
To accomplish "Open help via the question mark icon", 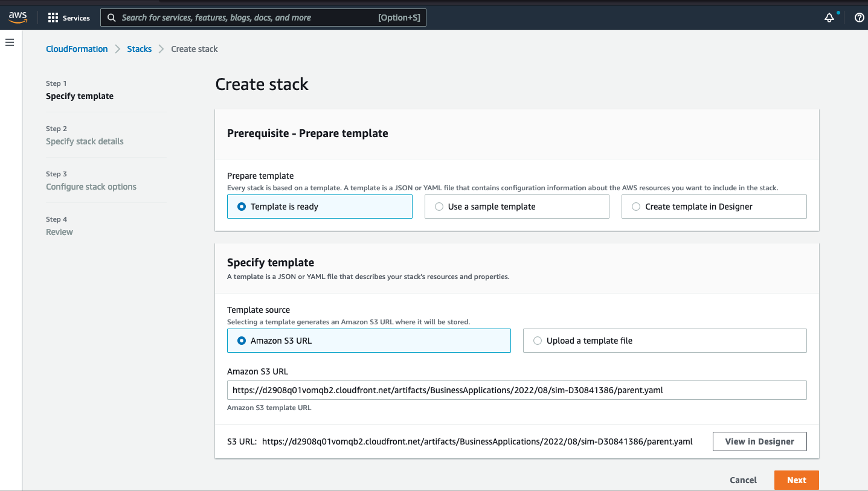I will click(858, 18).
